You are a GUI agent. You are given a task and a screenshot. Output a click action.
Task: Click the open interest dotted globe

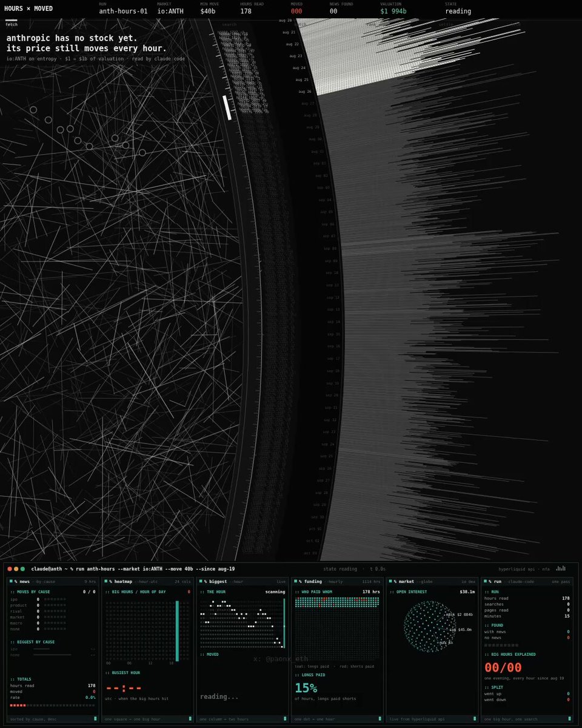[x=429, y=627]
